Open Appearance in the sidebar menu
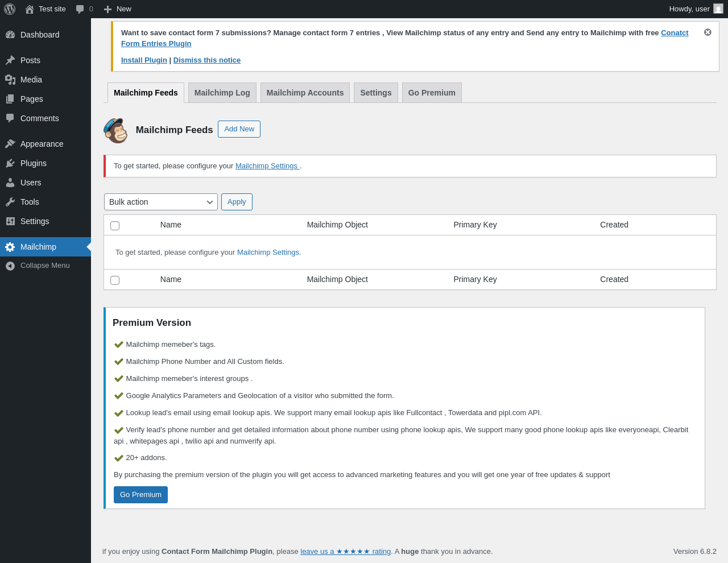Viewport: 728px width, 563px height. point(45,144)
